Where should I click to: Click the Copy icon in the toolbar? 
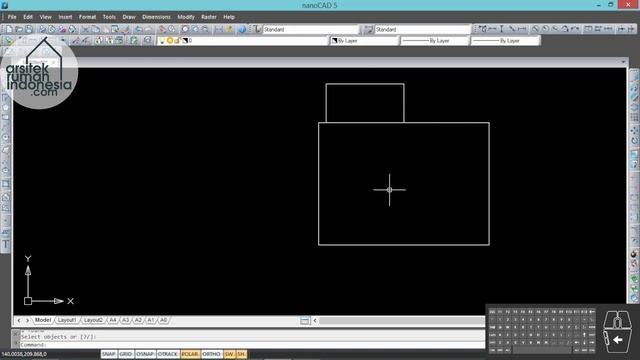(96, 29)
